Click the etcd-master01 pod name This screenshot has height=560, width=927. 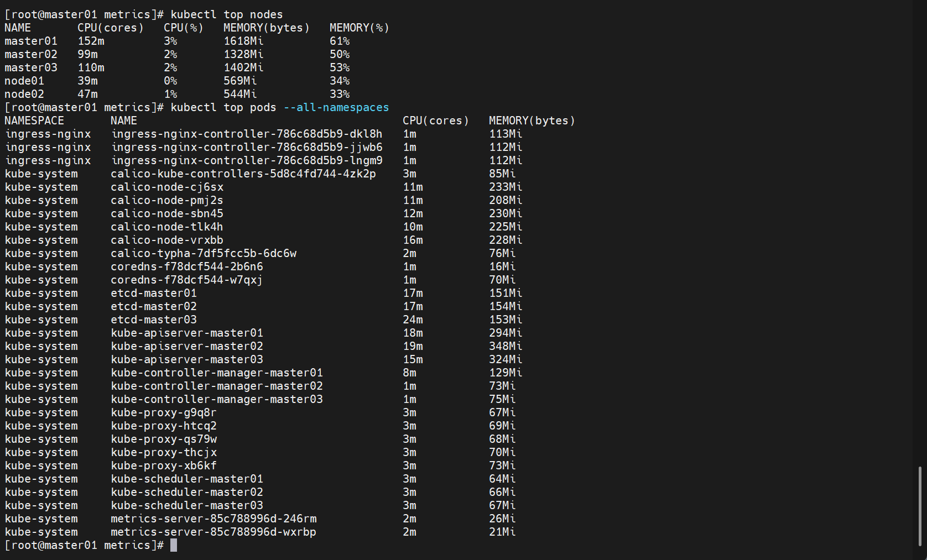(x=154, y=293)
